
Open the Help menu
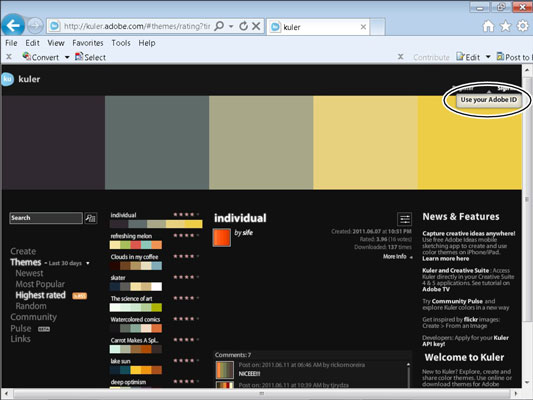tap(147, 43)
